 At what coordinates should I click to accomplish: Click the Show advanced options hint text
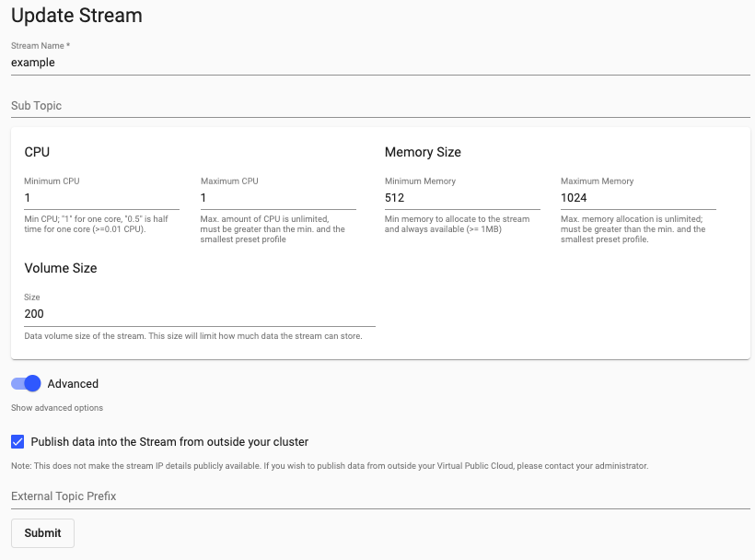57,408
